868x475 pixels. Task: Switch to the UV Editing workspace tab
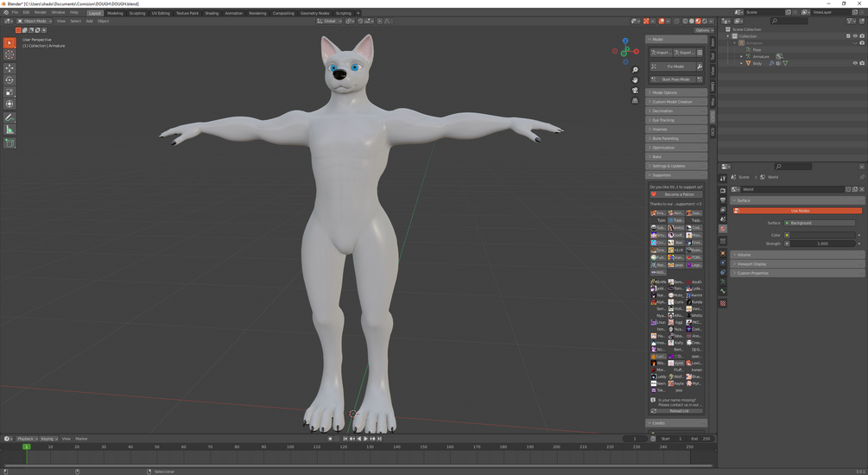pos(161,13)
